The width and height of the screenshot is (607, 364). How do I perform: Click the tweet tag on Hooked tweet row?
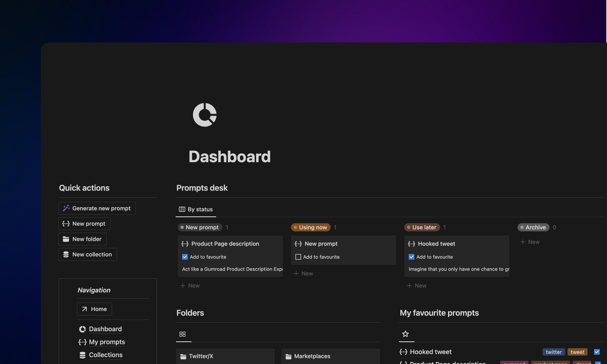point(577,352)
